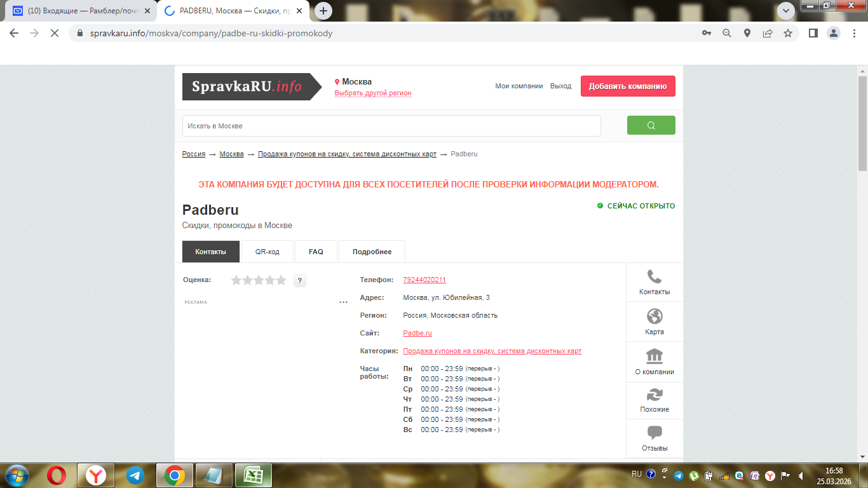This screenshot has height=488, width=868.
Task: View site information lock icon
Action: 80,33
